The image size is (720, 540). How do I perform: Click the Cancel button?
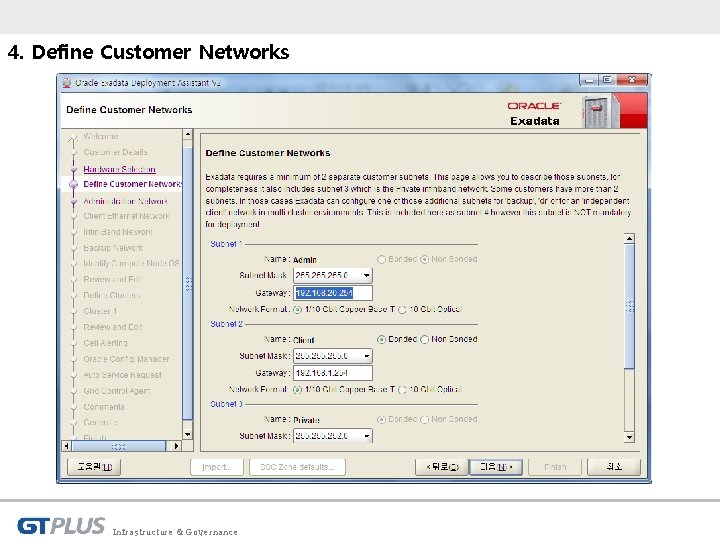[614, 467]
